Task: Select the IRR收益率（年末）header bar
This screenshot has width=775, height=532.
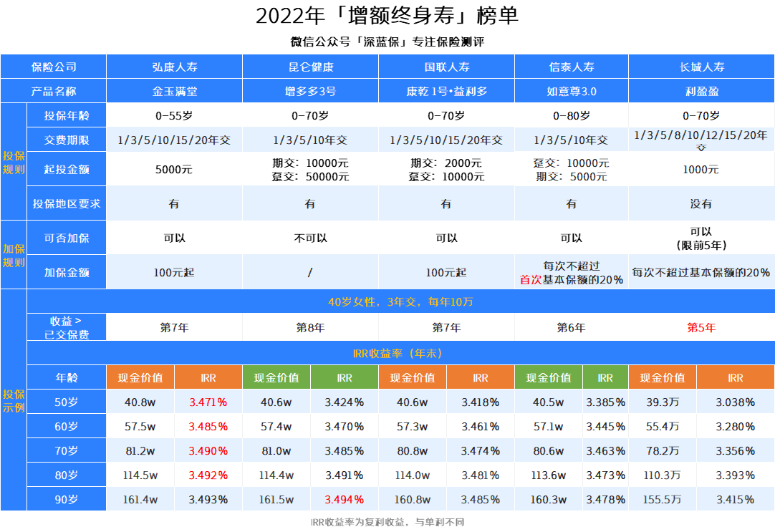Action: tap(400, 353)
